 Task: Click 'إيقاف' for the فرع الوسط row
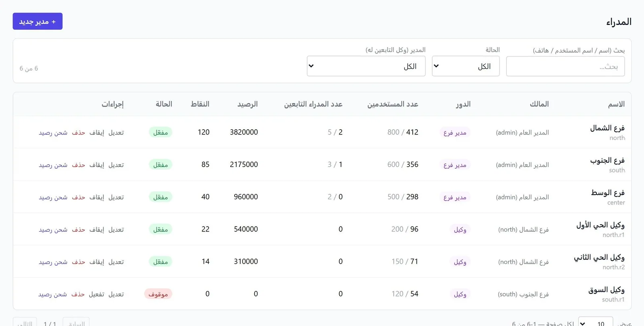click(97, 197)
